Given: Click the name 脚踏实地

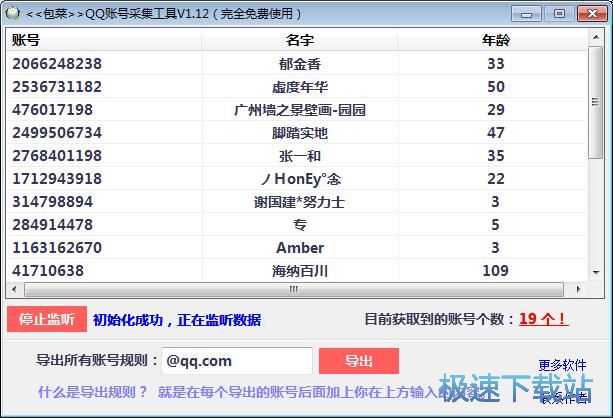Looking at the screenshot, I should coord(300,133).
